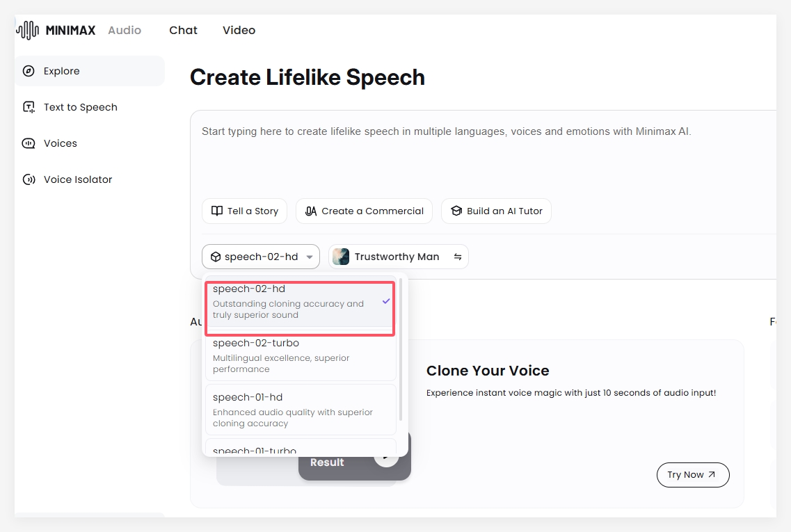Switch to the Video tab
Viewport: 791px width, 532px height.
pyautogui.click(x=239, y=30)
